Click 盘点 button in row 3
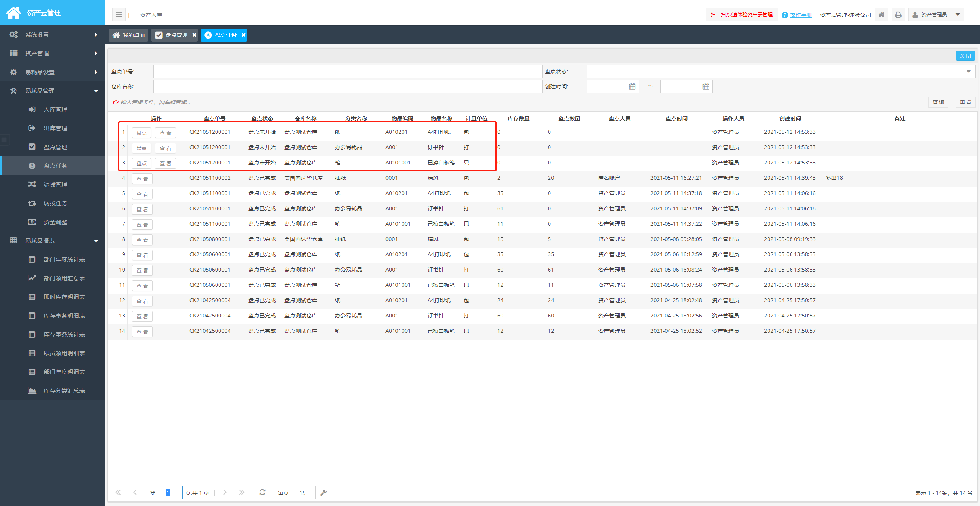 (142, 163)
